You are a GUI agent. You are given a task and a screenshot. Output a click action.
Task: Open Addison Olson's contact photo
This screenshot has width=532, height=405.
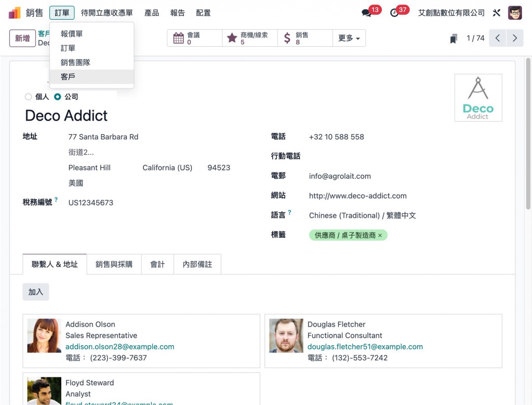(44, 335)
